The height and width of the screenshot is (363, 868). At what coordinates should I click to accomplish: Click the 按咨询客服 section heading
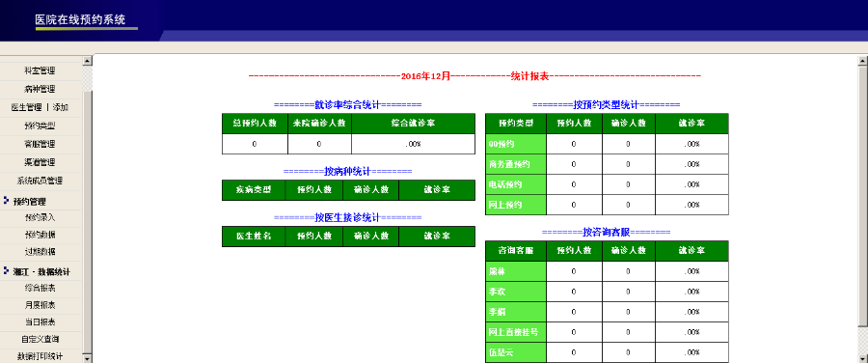click(607, 233)
